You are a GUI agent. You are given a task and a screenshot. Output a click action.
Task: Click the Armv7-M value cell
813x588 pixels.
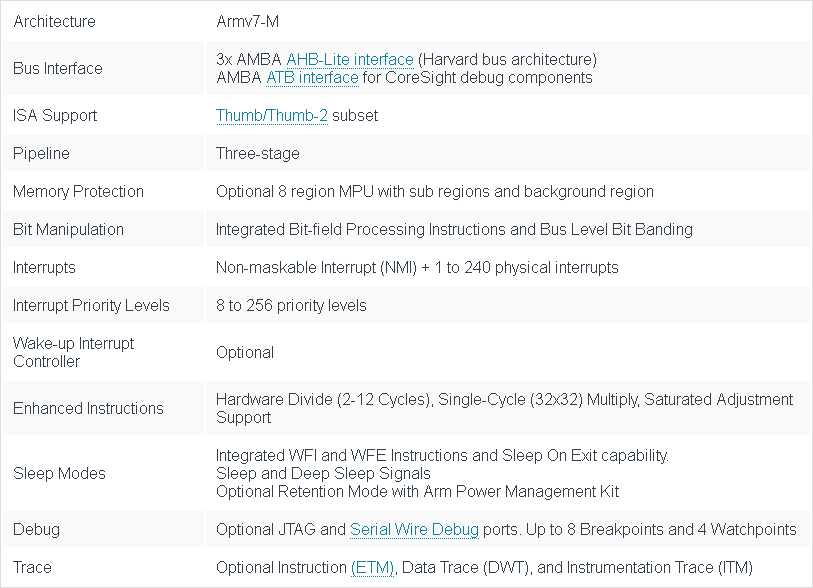coord(247,22)
